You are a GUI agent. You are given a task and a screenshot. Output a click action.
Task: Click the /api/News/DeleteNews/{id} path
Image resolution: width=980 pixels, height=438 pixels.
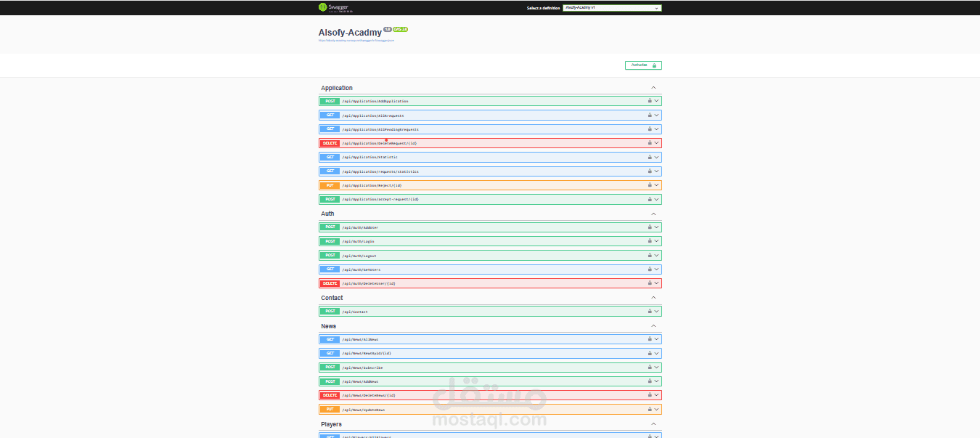coord(369,396)
